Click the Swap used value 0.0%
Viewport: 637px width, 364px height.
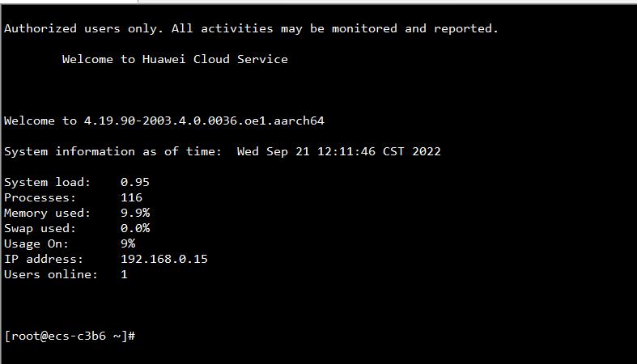135,228
